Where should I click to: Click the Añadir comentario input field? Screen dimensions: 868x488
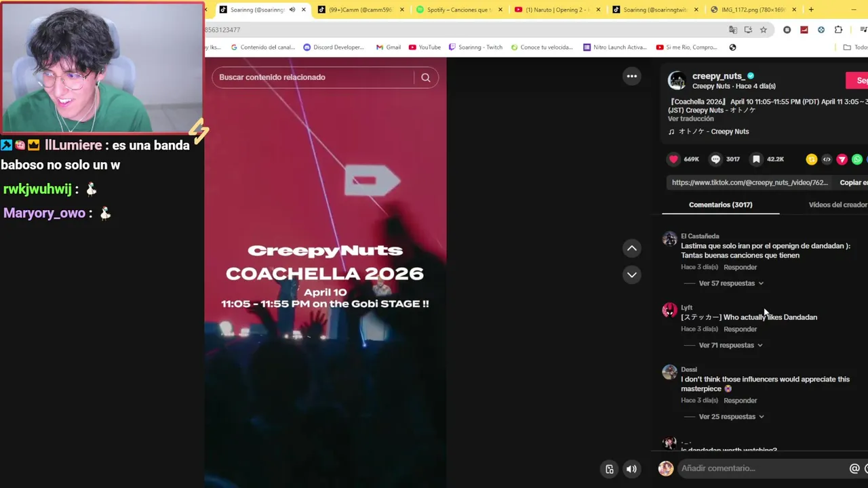763,468
